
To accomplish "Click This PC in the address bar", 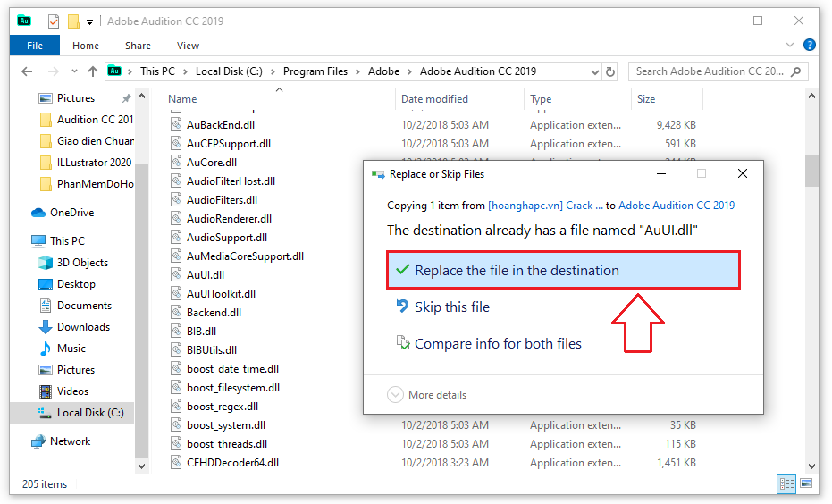I will [157, 71].
